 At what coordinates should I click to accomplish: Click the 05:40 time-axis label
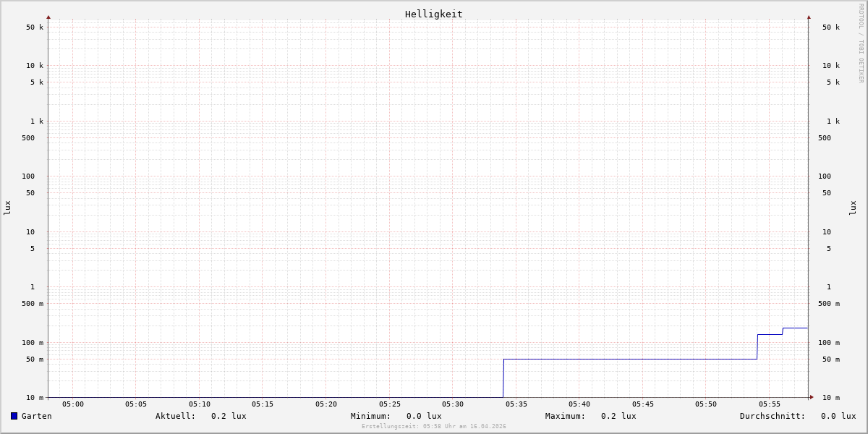click(x=579, y=404)
